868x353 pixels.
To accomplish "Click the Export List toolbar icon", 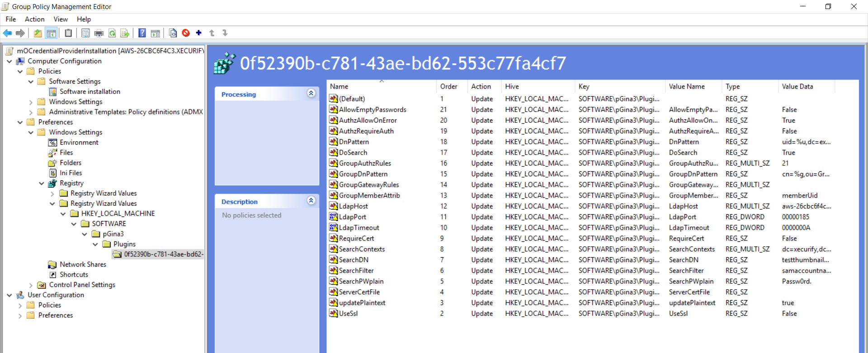I will 125,33.
